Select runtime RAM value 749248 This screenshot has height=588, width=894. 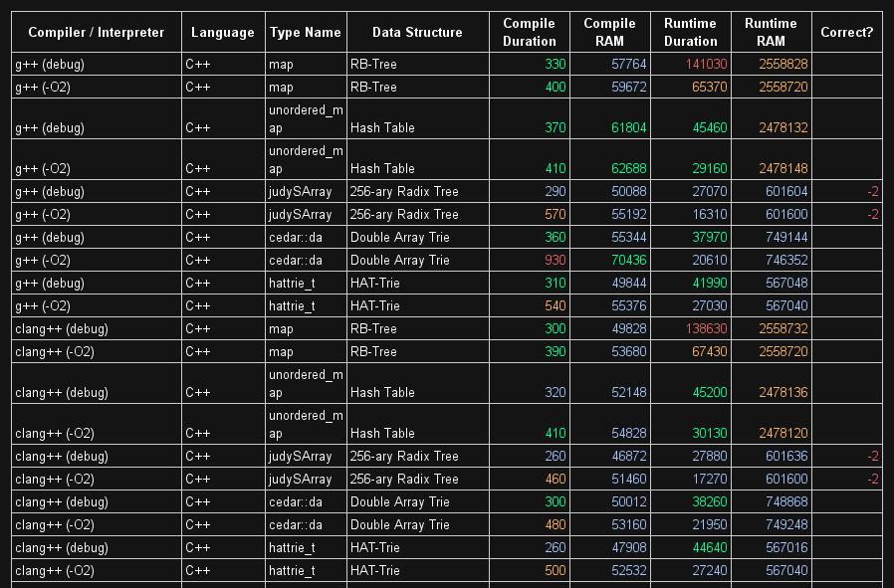click(786, 524)
